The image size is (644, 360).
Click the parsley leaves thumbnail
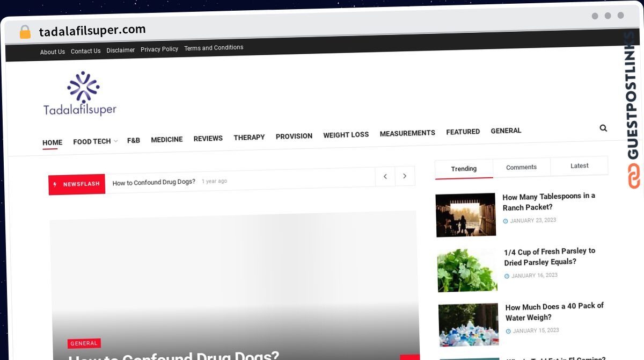click(x=467, y=270)
